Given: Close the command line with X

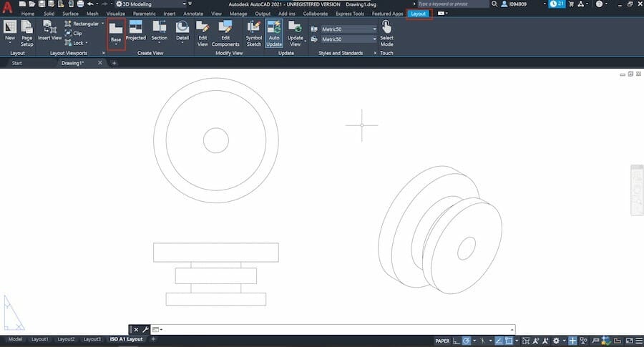Looking at the screenshot, I should click(x=136, y=329).
